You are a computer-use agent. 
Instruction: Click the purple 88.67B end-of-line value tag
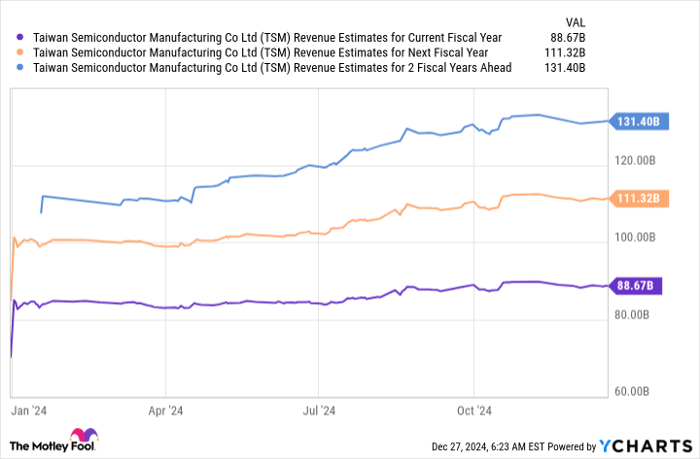(x=634, y=286)
